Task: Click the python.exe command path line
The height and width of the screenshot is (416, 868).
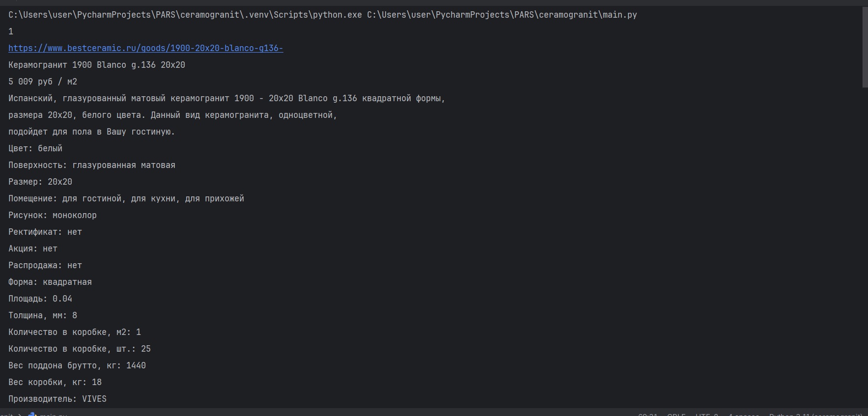Action: pos(322,15)
